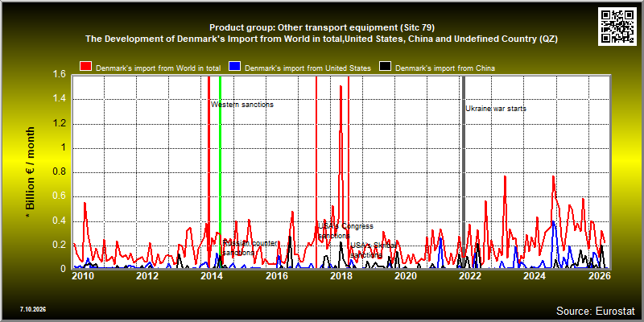Click the date stamp 7.10.2026

tap(33, 308)
